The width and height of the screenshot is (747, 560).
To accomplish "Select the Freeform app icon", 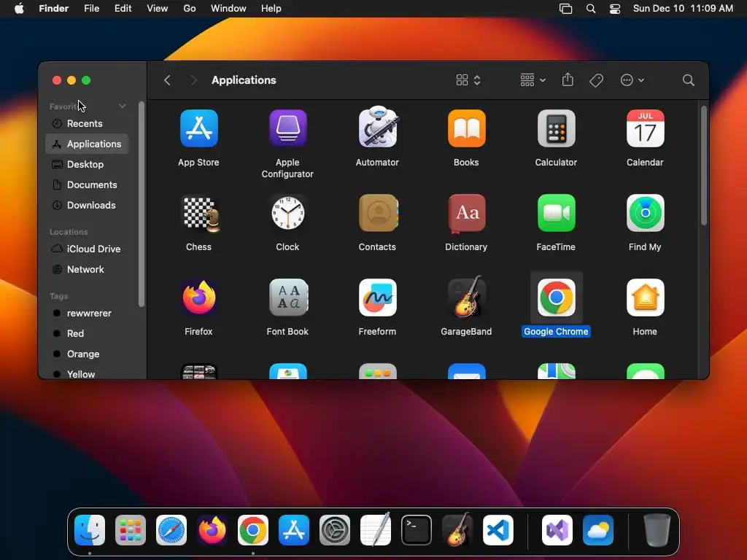I will [377, 297].
